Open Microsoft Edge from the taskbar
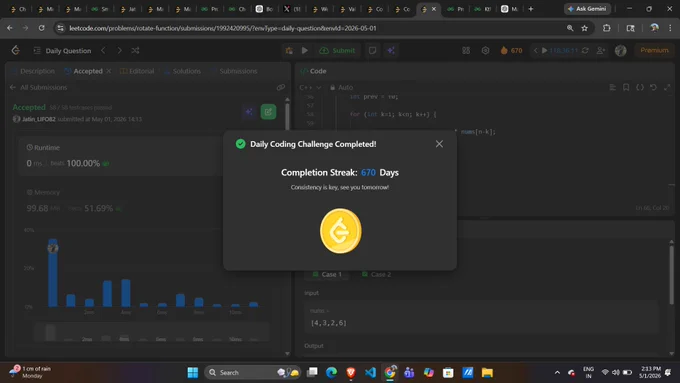This screenshot has width=680, height=383. click(331, 372)
